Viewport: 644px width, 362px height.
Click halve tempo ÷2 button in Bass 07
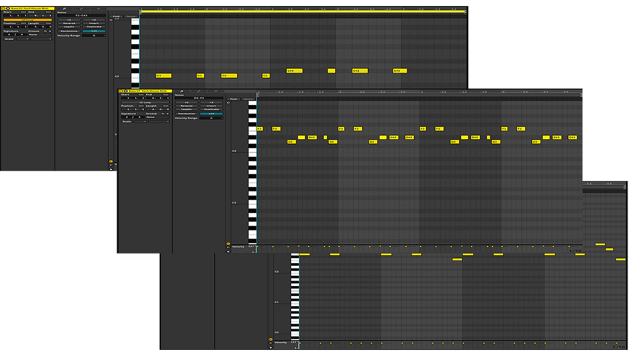[187, 103]
